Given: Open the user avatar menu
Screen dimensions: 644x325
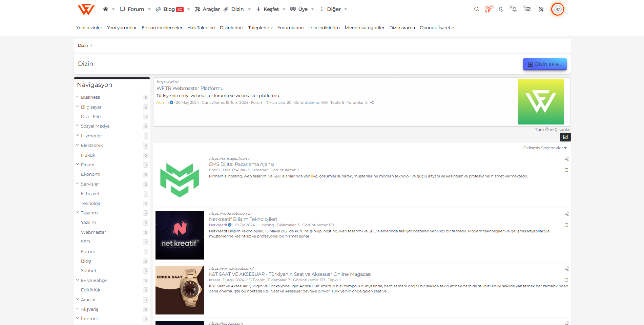Looking at the screenshot, I should coord(558,9).
